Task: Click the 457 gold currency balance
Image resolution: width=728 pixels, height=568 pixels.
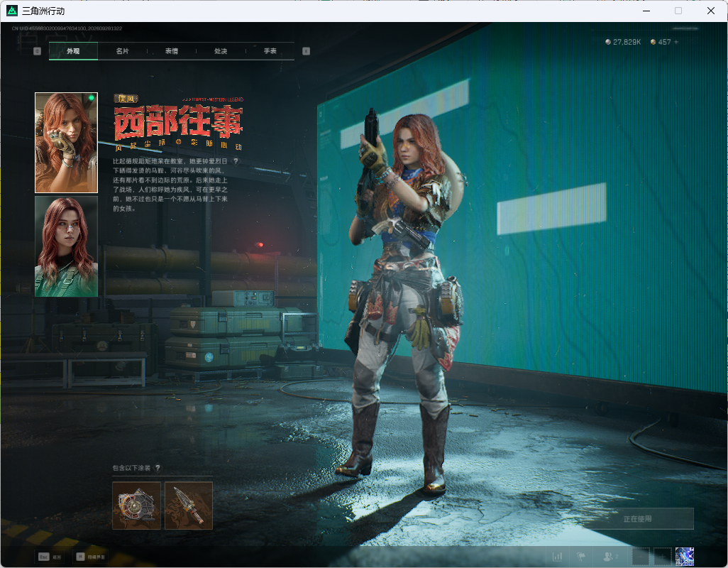Action: click(661, 42)
